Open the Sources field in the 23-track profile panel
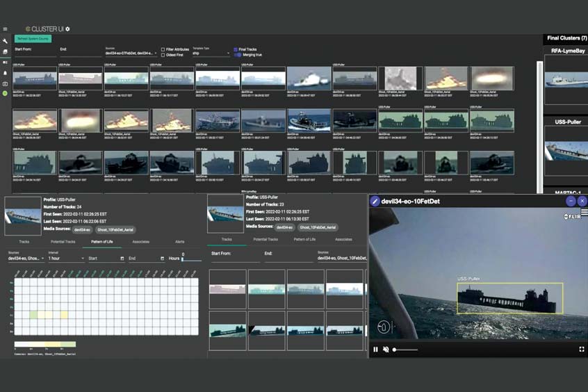This screenshot has width=588, height=392. (x=342, y=258)
